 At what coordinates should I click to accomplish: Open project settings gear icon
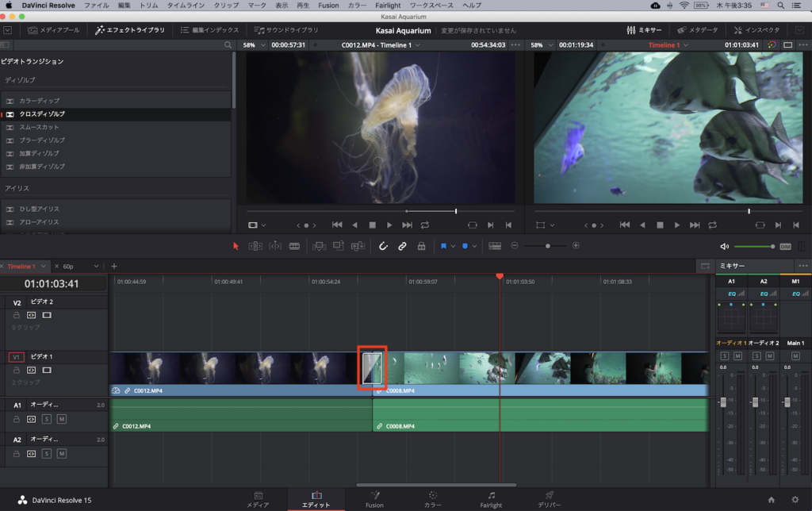795,499
